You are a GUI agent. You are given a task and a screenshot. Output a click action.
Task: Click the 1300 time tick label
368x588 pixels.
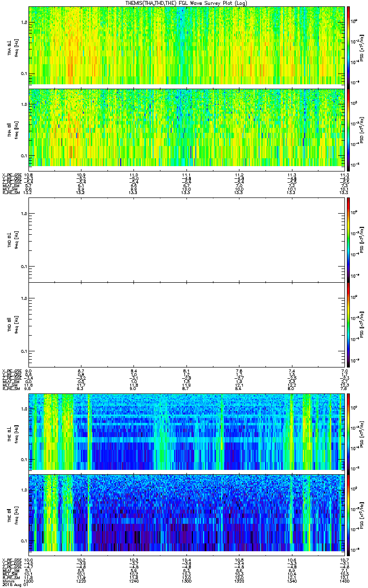click(x=186, y=581)
